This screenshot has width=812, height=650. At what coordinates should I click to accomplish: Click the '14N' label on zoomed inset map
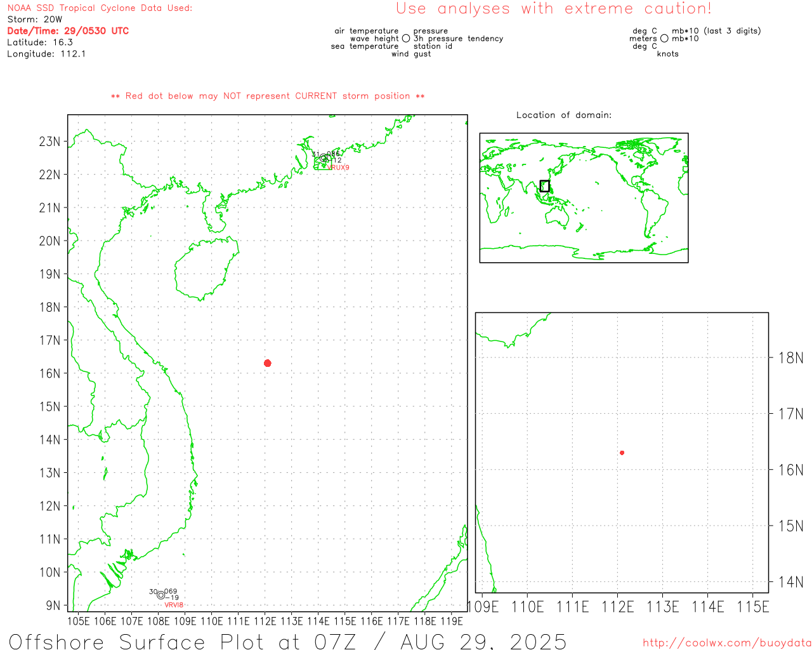coord(791,582)
